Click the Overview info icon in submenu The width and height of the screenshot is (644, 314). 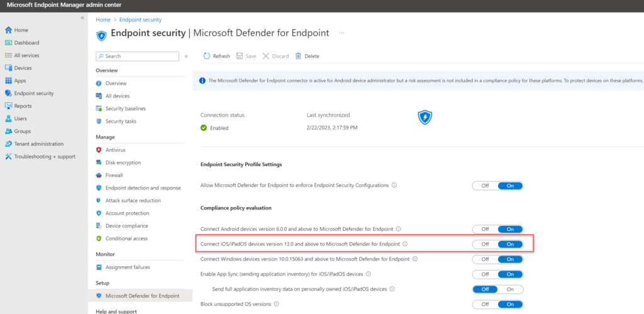point(99,84)
